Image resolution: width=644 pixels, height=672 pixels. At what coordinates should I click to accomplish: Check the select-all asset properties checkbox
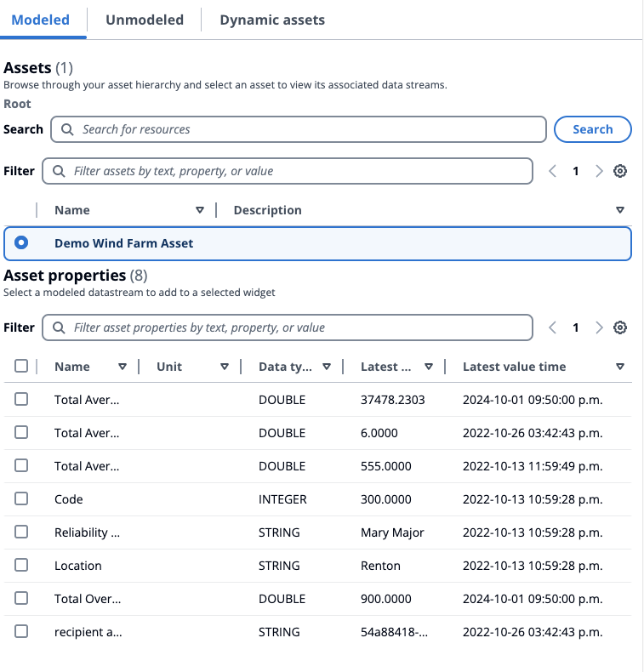coord(21,366)
